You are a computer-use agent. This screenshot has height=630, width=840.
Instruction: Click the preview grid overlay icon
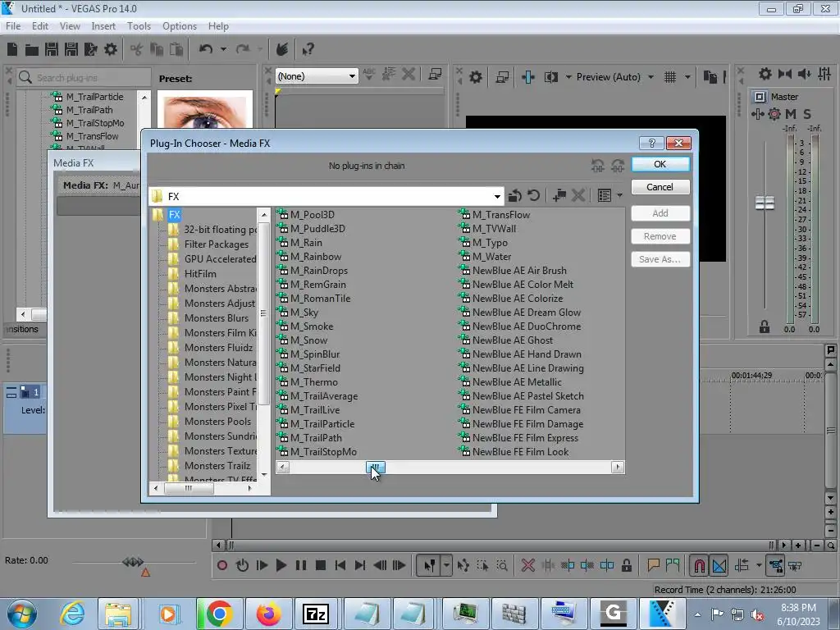670,77
